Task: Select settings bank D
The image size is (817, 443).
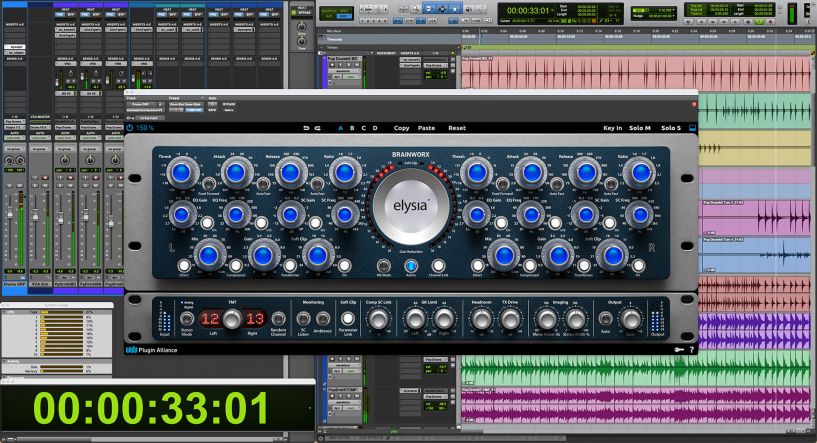Action: (375, 128)
